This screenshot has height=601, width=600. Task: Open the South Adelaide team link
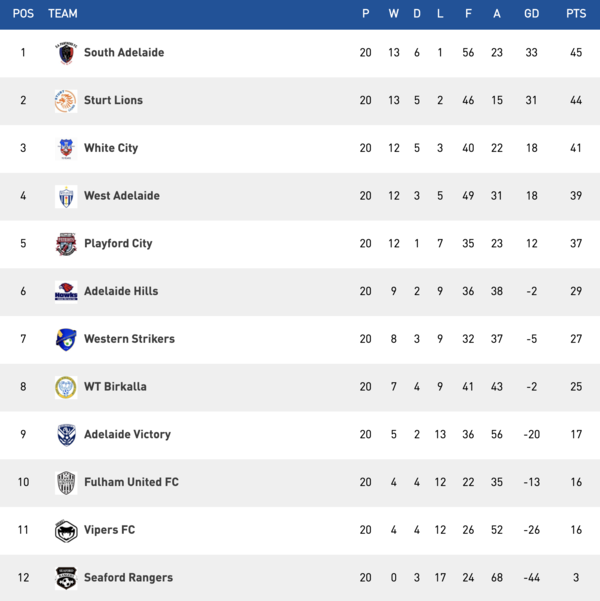coord(124,53)
